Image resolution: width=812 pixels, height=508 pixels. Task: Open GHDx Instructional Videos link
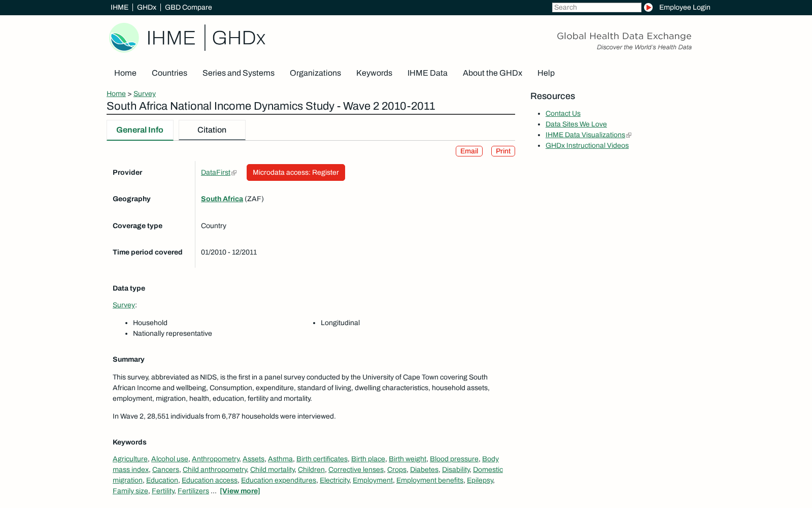coord(587,146)
